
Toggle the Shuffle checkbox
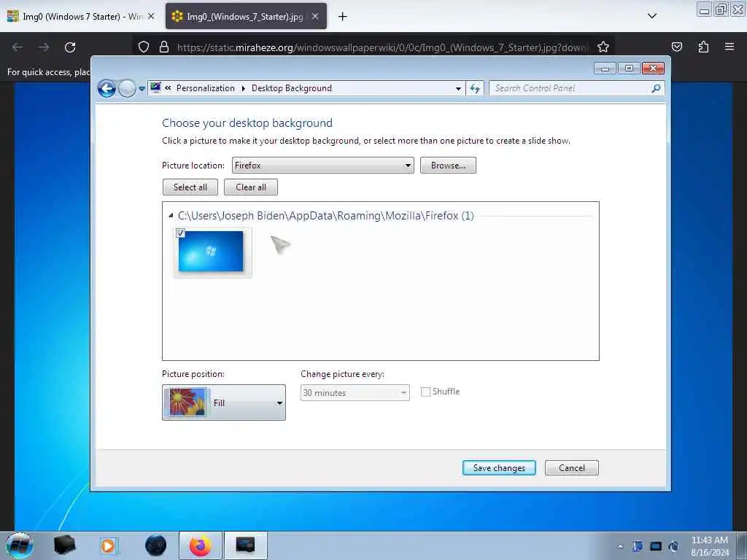click(425, 392)
